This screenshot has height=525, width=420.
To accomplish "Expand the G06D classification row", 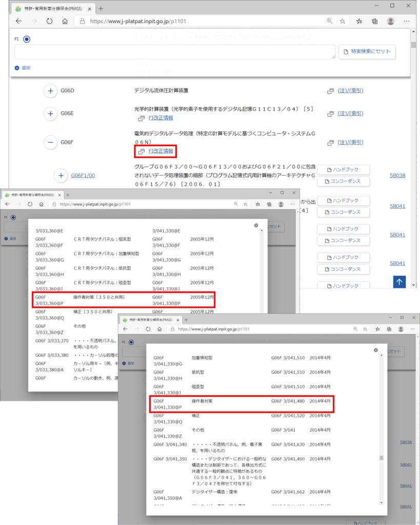I will tap(50, 91).
